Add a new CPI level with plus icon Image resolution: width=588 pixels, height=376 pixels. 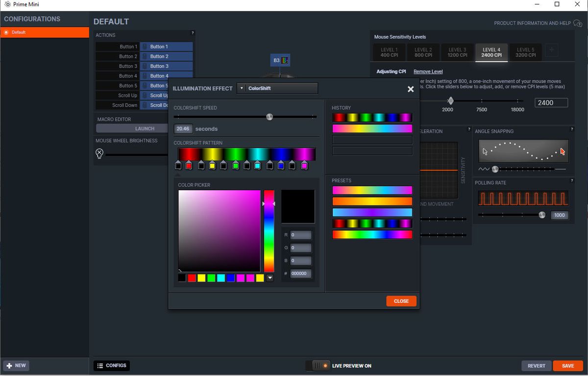(551, 50)
